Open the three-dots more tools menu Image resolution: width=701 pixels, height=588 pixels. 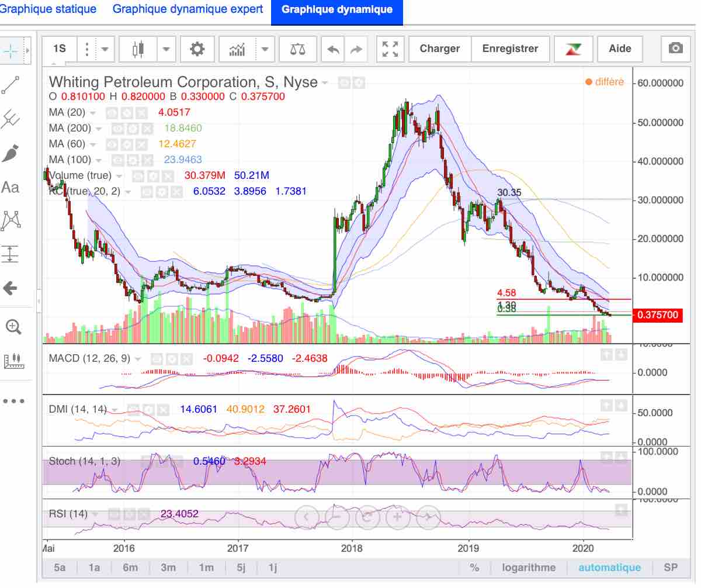point(13,402)
